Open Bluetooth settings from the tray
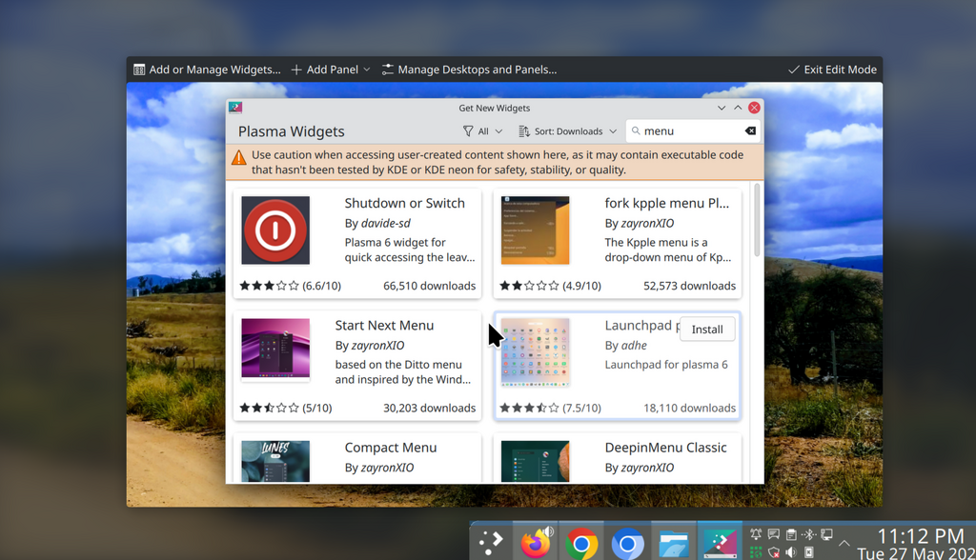976x560 pixels. 808,534
